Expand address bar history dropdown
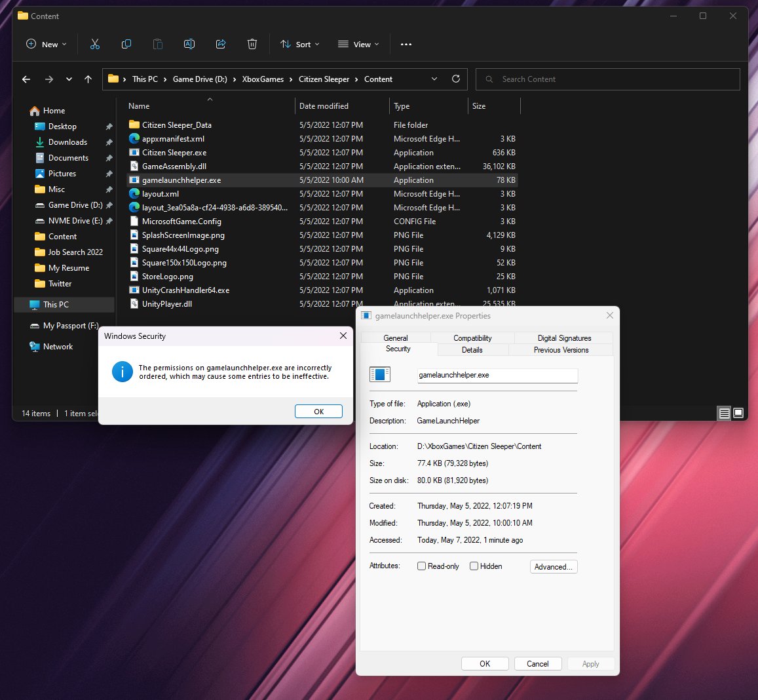The image size is (758, 700). [434, 79]
